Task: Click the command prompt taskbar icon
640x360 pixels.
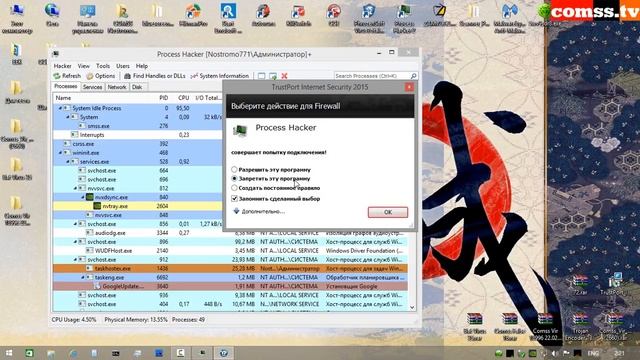Action: (116, 353)
